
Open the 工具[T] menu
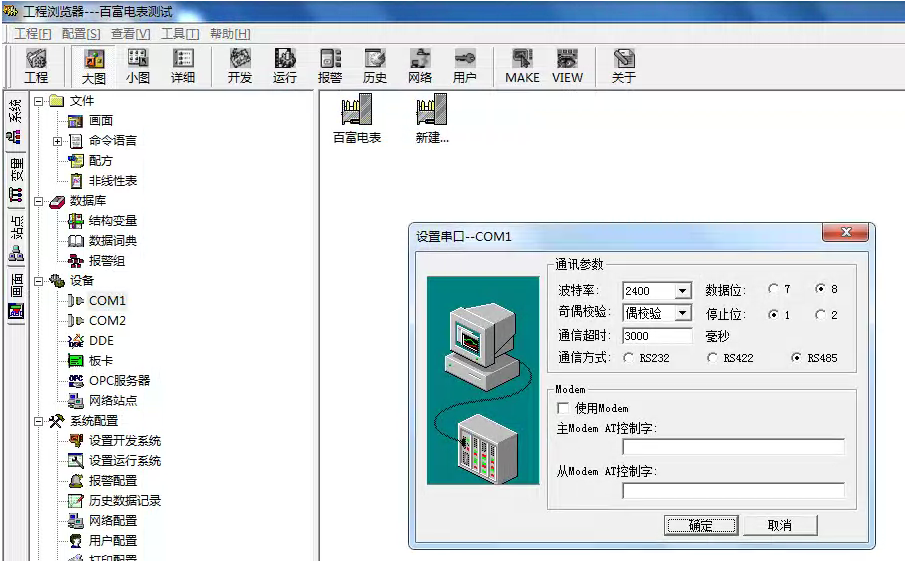coord(179,34)
